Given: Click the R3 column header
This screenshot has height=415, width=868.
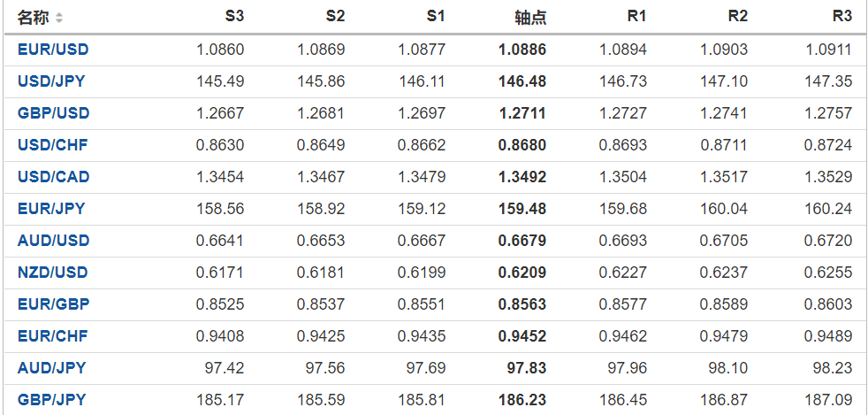Looking at the screenshot, I should coord(842,17).
